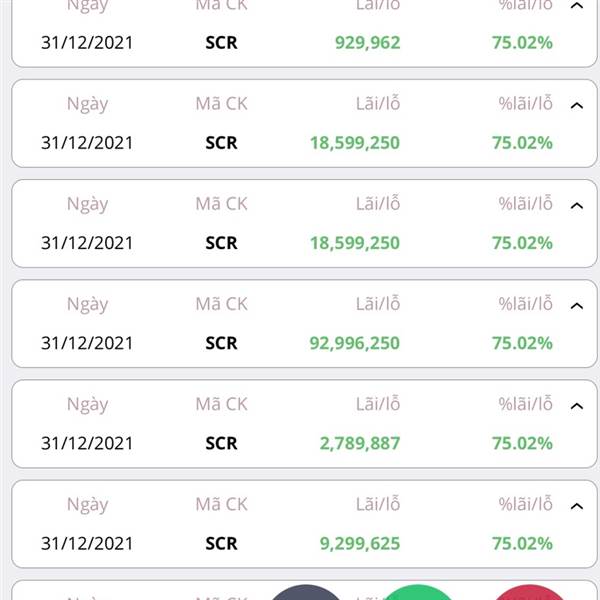Viewport: 600px width, 600px height.
Task: Open SCR ticker in 9,299,625 row
Action: coord(221,543)
